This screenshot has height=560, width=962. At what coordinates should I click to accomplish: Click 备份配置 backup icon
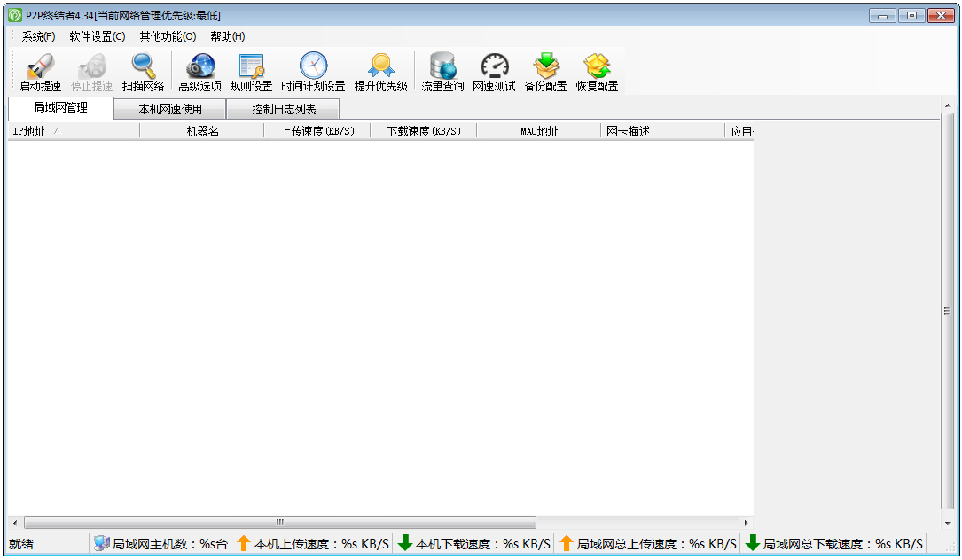(x=546, y=66)
